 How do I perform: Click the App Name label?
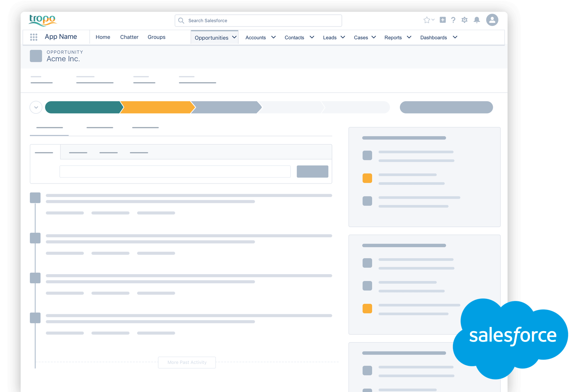point(61,37)
